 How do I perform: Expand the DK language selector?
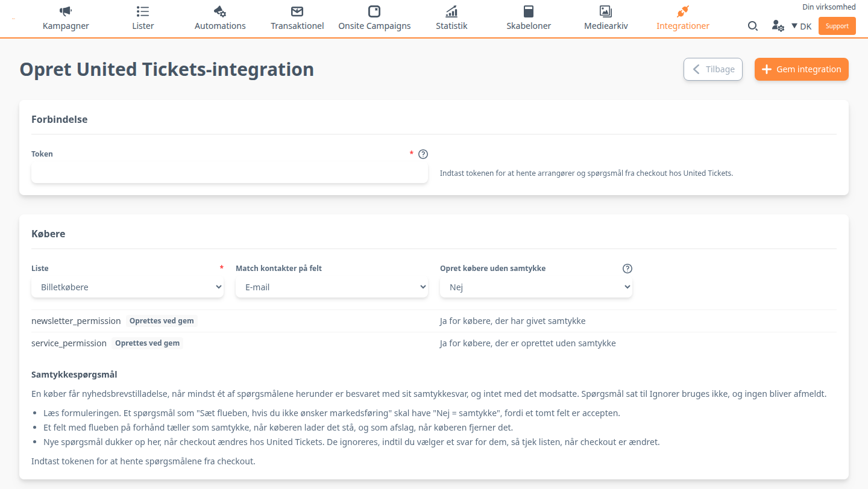(x=801, y=26)
